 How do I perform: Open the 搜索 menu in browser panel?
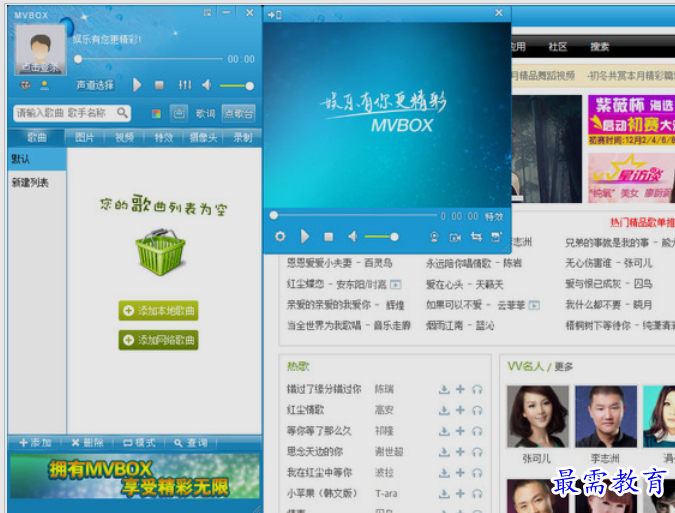point(599,46)
